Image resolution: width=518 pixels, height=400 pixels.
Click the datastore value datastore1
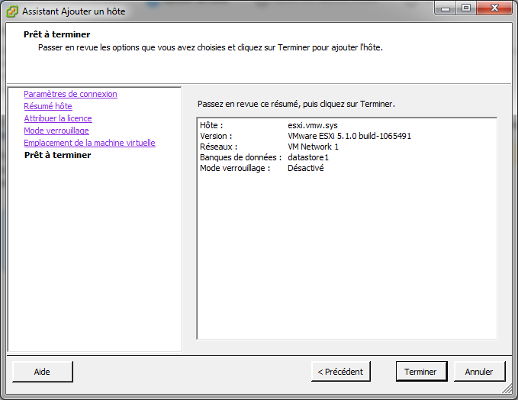tap(308, 157)
